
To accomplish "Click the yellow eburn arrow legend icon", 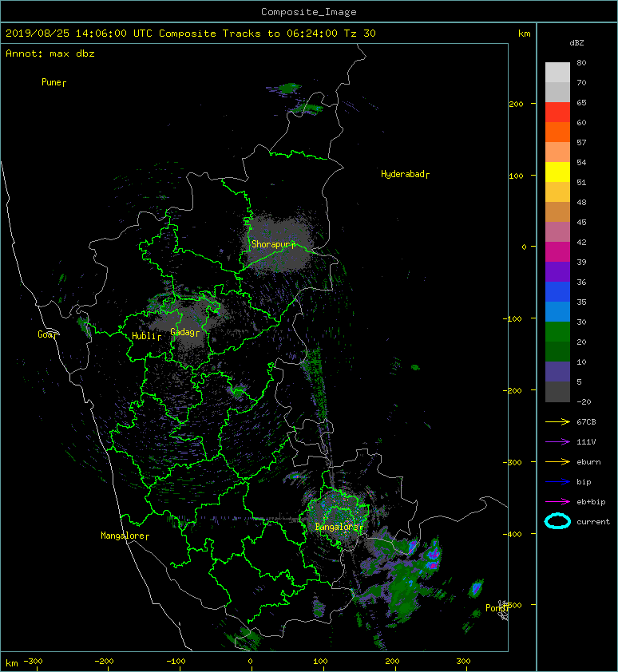I will 557,461.
